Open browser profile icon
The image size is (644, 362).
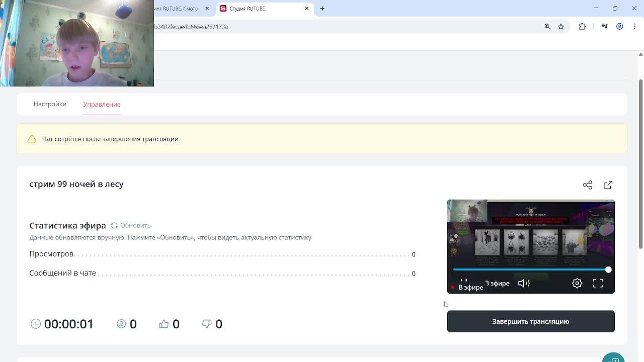(x=620, y=27)
